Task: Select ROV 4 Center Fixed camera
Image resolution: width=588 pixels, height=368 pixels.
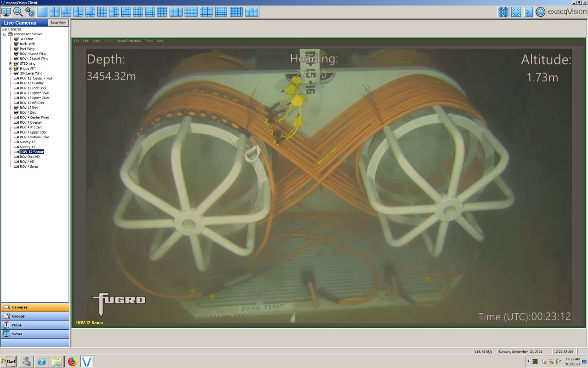Action: tap(34, 117)
